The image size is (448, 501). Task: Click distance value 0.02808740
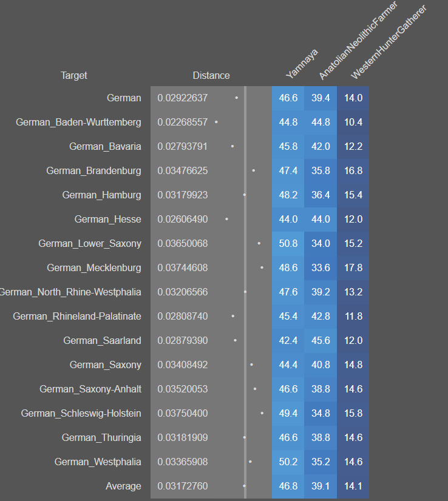(183, 317)
